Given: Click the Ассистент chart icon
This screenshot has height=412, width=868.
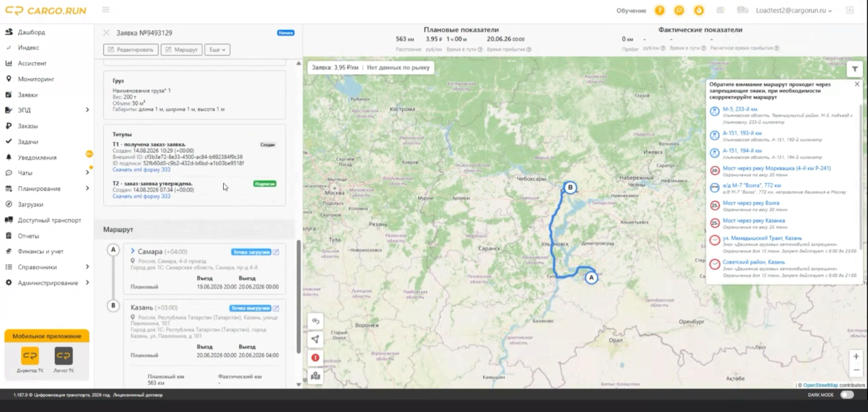Looking at the screenshot, I should pyautogui.click(x=9, y=63).
